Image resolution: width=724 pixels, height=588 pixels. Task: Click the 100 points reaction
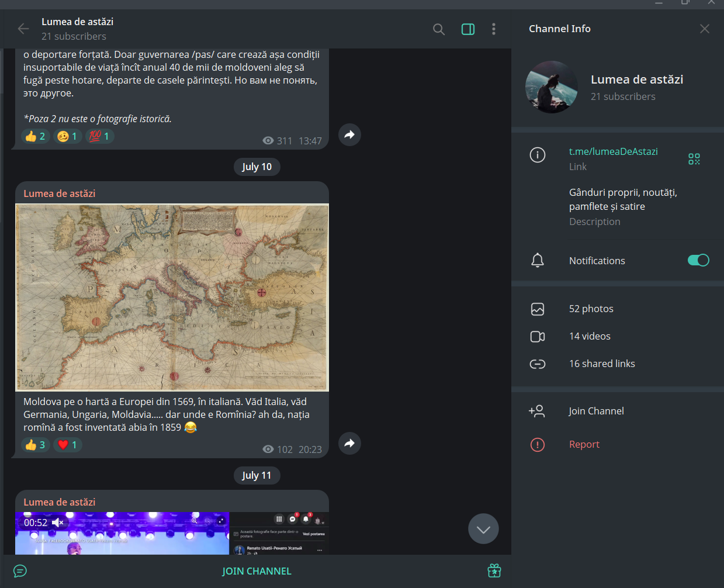tap(99, 136)
